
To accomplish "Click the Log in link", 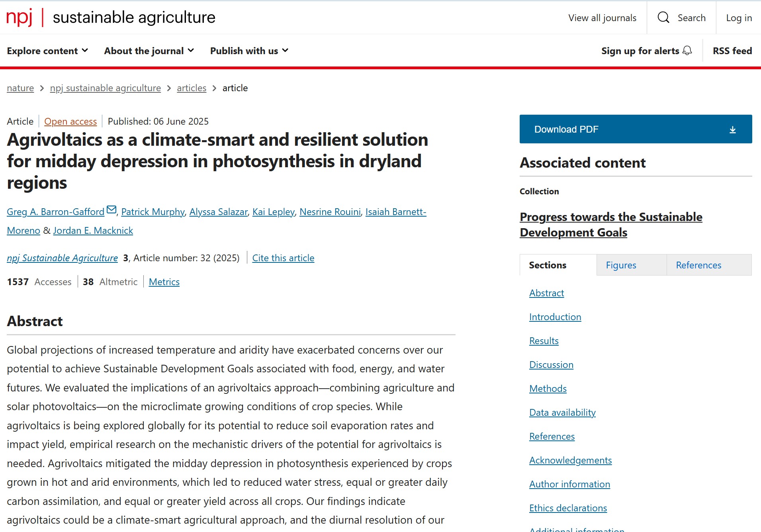I will [739, 18].
